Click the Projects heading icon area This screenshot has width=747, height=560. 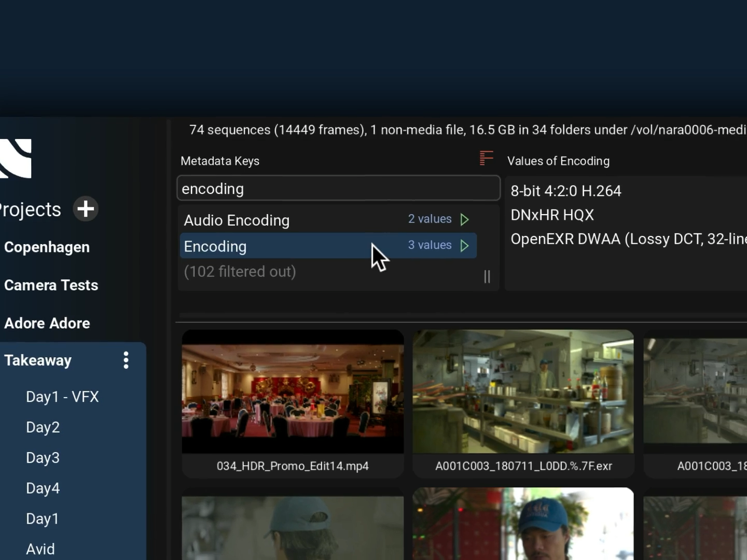[x=30, y=209]
